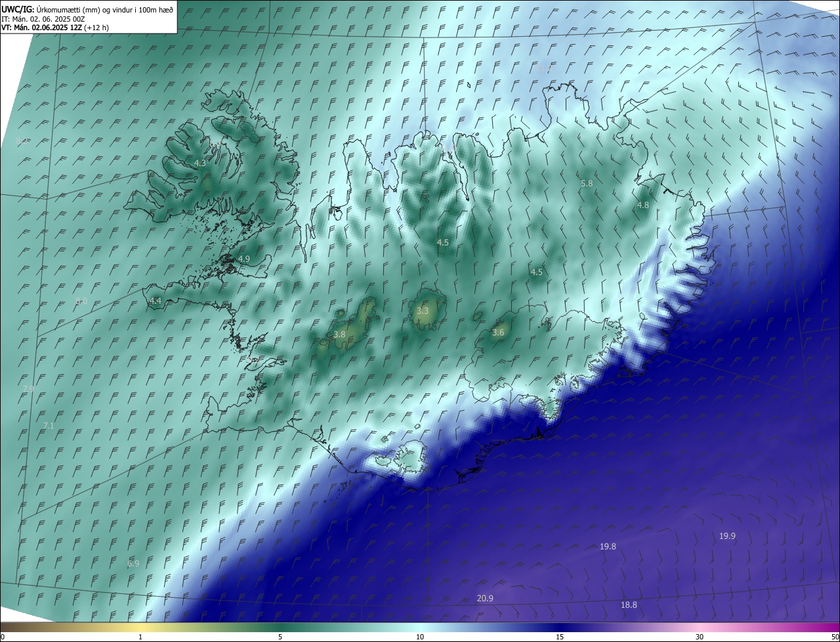Click the 19.9 value label offshore
Image resolution: width=840 pixels, height=642 pixels.
click(x=727, y=536)
